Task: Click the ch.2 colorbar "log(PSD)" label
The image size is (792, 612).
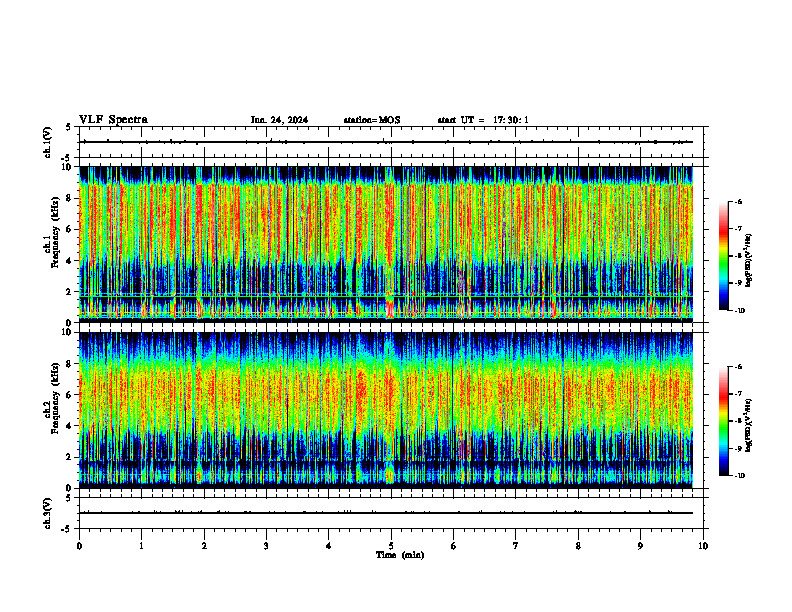Action: point(749,425)
